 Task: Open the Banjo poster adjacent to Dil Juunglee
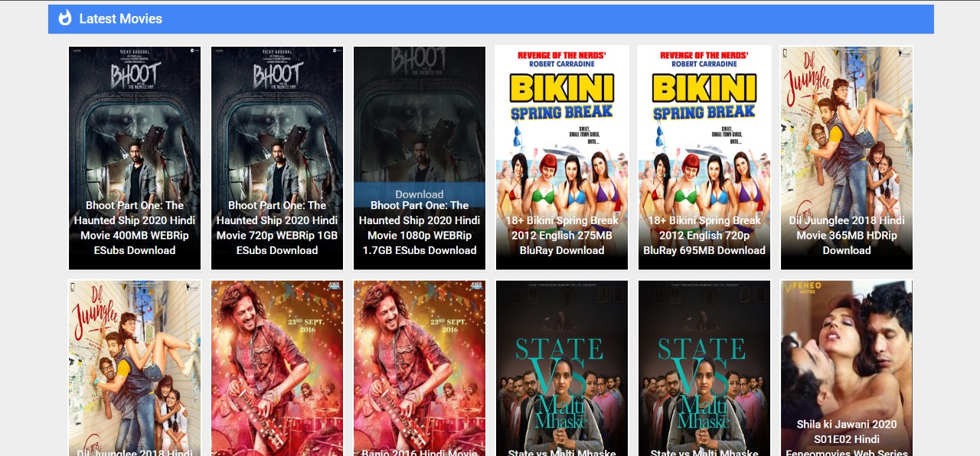click(x=277, y=368)
